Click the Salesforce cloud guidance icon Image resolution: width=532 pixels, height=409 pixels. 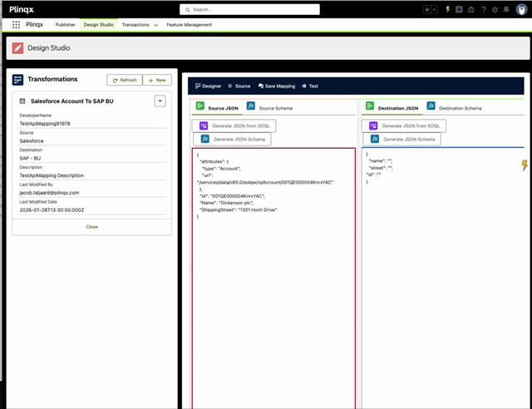(x=471, y=9)
